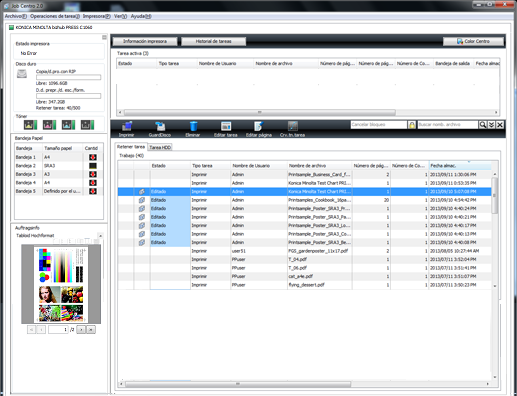Click the vertical scrollbar of the hold job list

(495, 196)
